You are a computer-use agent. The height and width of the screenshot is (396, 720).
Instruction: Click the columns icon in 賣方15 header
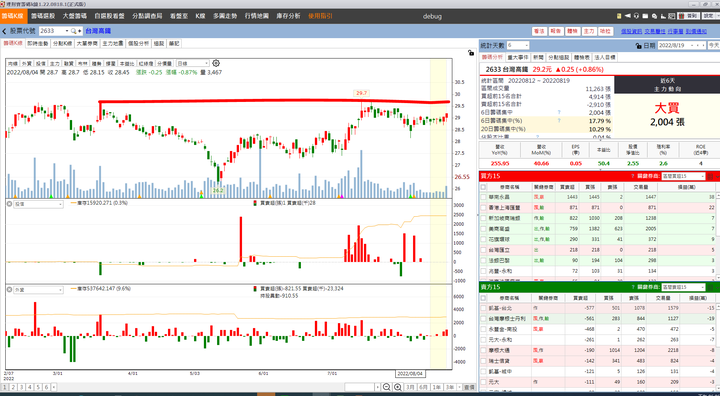[x=710, y=287]
